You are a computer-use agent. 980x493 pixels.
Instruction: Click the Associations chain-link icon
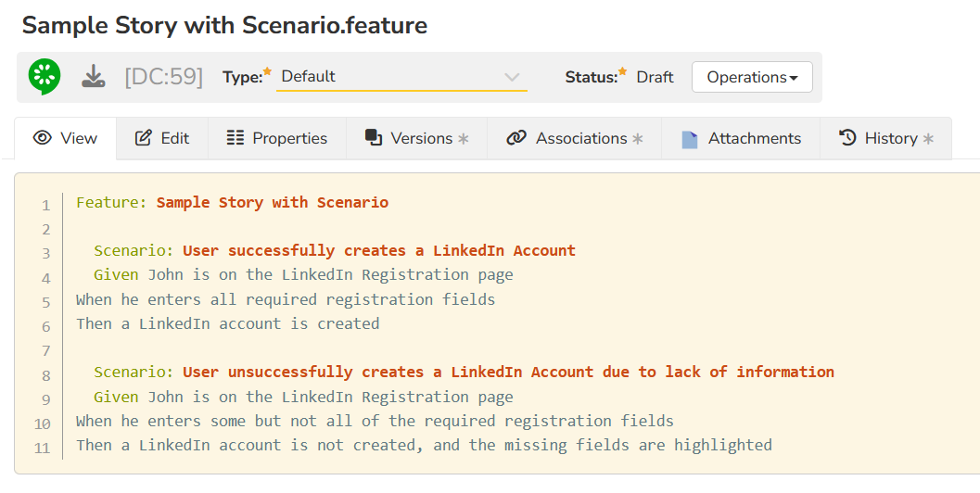click(x=515, y=138)
